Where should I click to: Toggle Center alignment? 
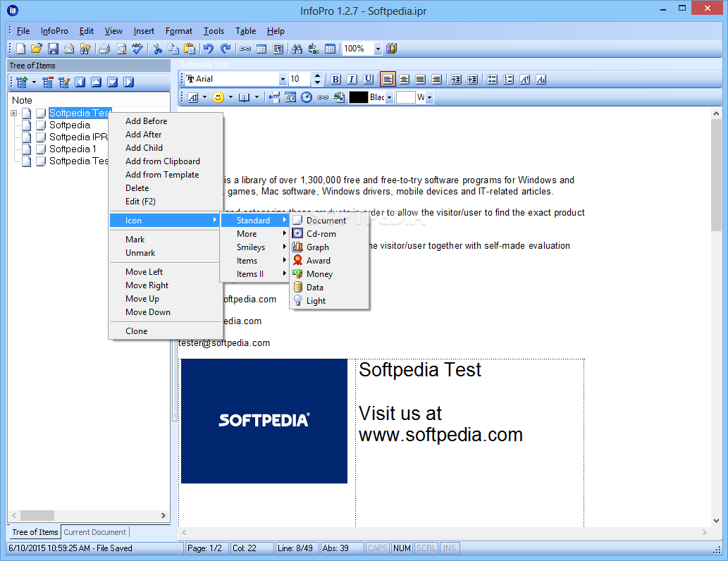click(x=405, y=80)
